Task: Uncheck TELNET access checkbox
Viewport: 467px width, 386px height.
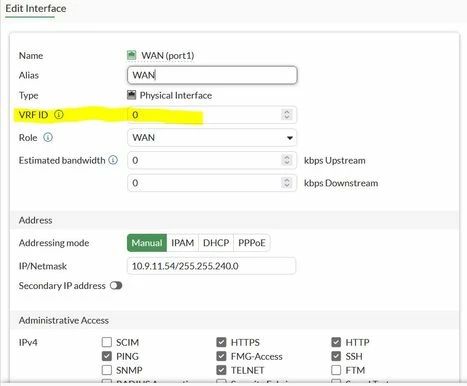Action: point(221,370)
